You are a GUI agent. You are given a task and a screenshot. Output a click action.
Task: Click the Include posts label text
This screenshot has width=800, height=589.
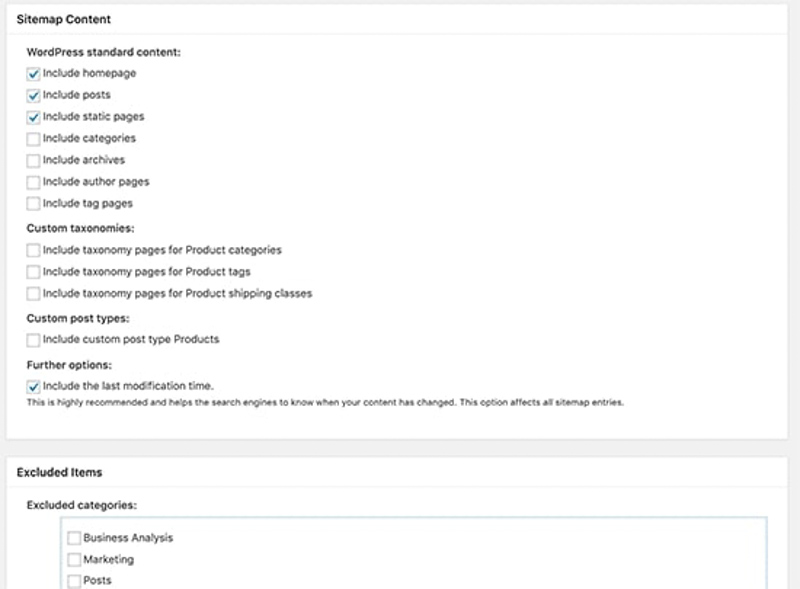(x=77, y=95)
